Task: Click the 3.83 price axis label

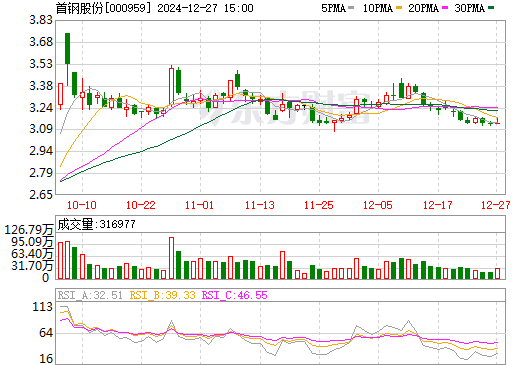Action: click(x=41, y=20)
